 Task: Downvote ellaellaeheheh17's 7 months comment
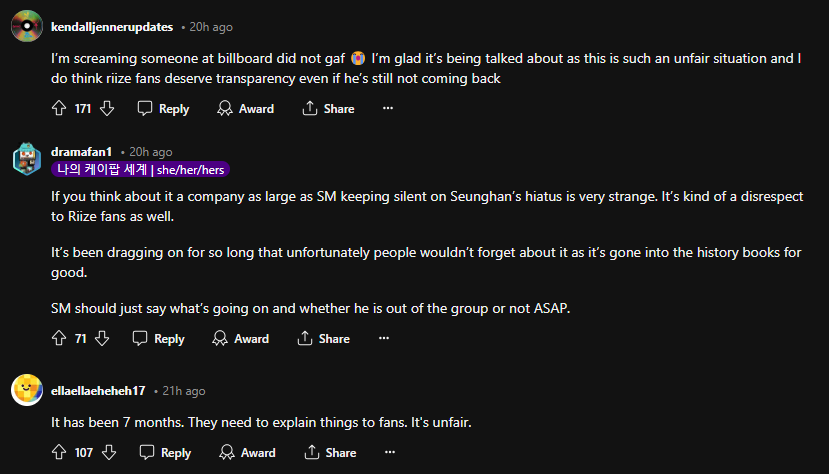tap(109, 453)
